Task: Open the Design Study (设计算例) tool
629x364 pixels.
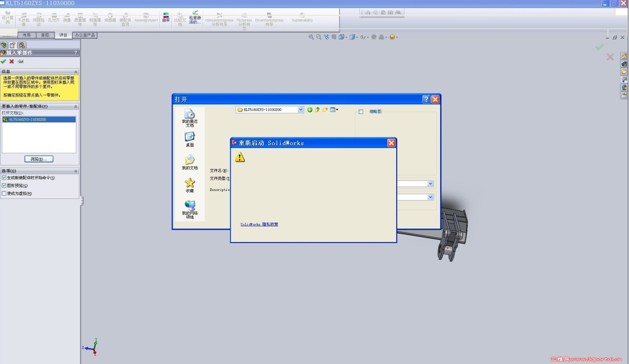Action: tap(7, 17)
